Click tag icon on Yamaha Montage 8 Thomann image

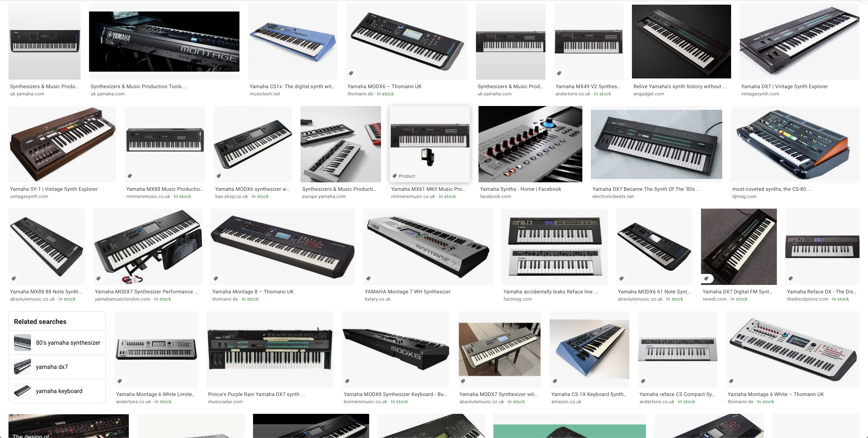(216, 279)
